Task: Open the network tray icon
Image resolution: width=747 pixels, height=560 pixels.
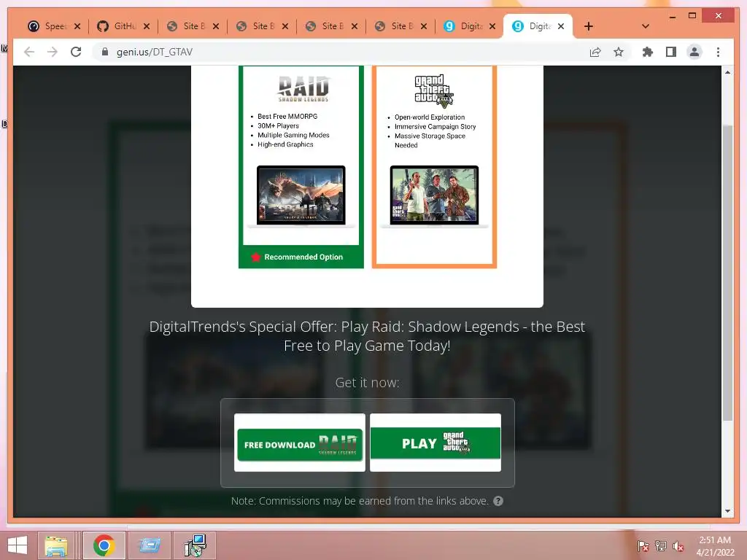Action: [660, 546]
